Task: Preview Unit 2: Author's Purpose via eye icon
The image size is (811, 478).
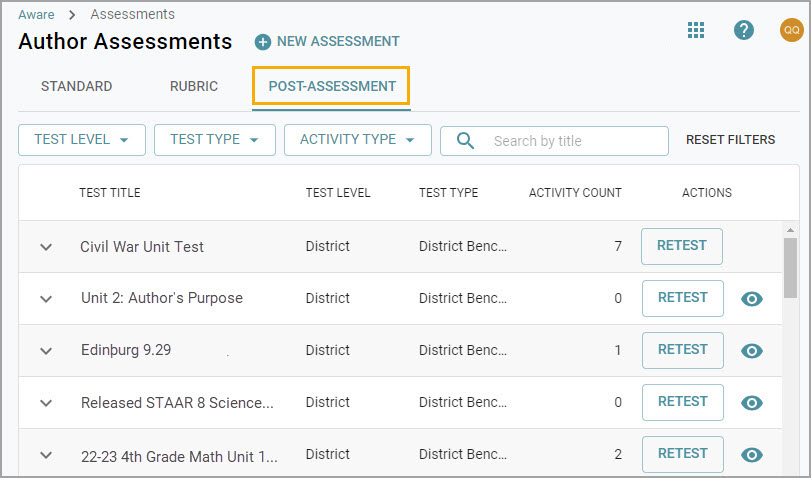Action: coord(752,298)
